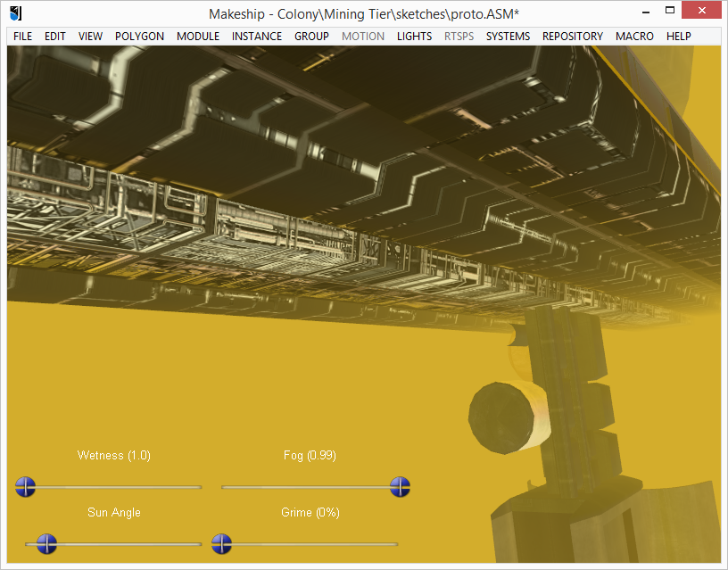This screenshot has height=570, width=728.
Task: Select the cylindrical lamp object in viewport
Action: tap(509, 417)
